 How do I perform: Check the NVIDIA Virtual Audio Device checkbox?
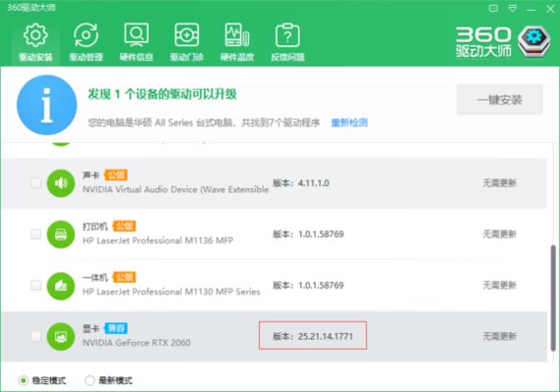point(35,183)
